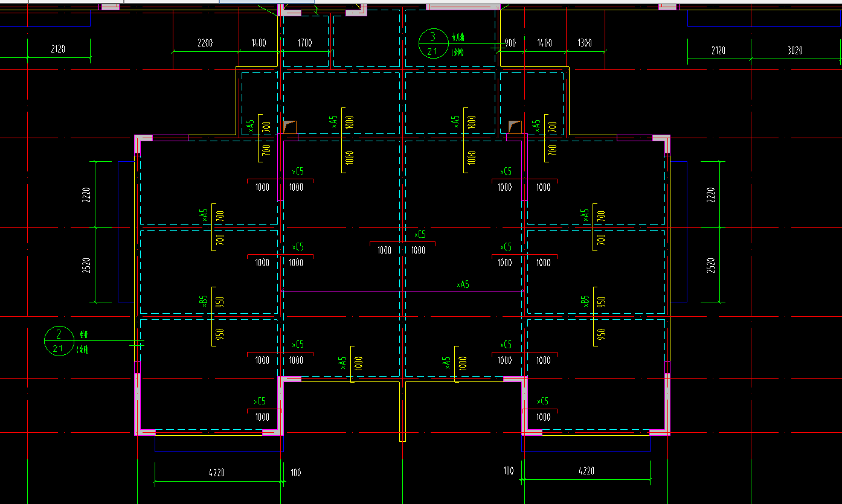The width and height of the screenshot is (842, 504).
Task: Select the blue balcony line below left room
Action: click(x=219, y=451)
